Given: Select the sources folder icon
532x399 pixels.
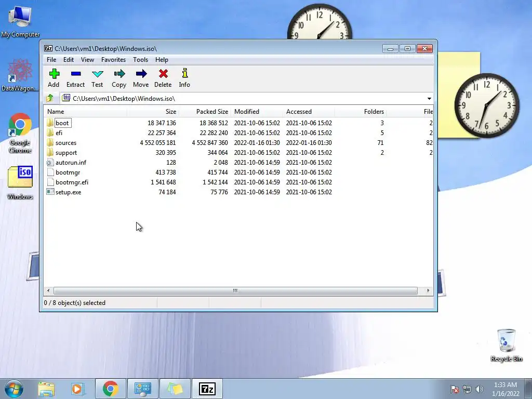Looking at the screenshot, I should click(x=50, y=142).
